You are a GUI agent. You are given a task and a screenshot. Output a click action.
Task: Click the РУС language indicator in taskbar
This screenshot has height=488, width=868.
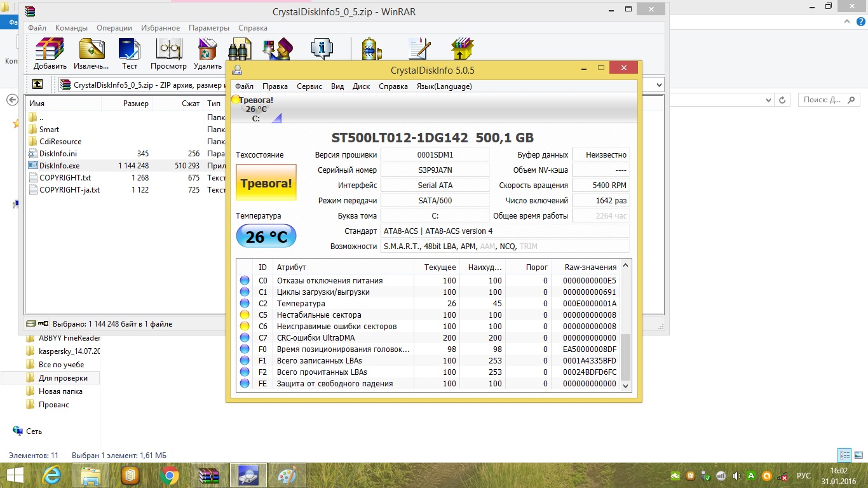pos(804,476)
